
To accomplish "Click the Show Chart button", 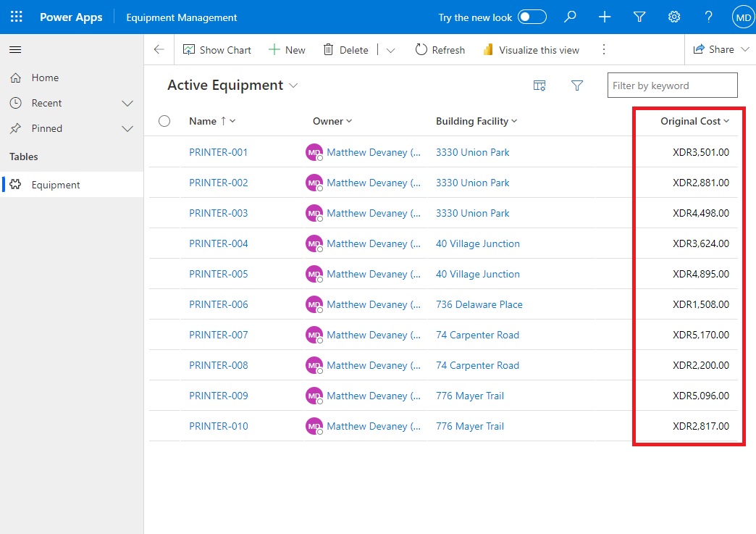I will coord(217,49).
